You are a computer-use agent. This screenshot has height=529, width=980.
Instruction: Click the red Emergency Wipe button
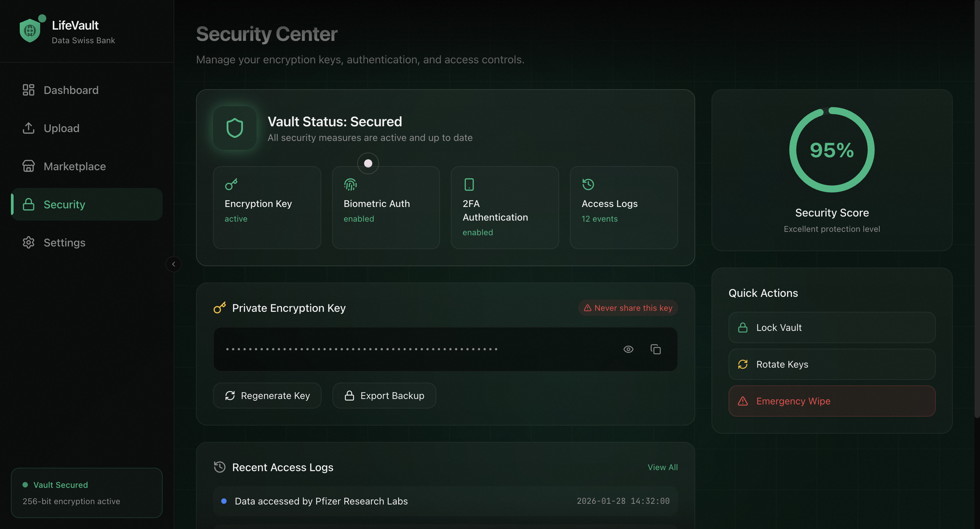[x=832, y=401]
